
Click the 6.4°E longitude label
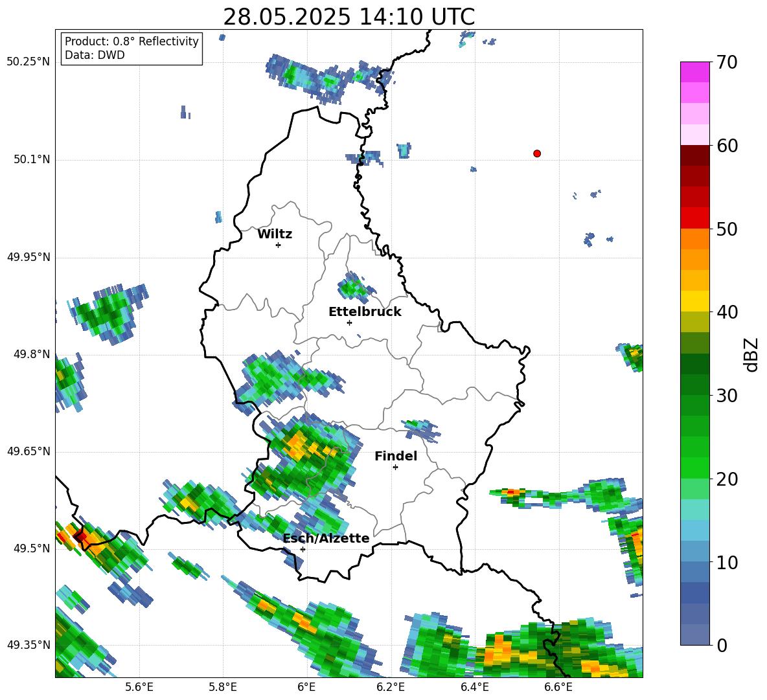[x=474, y=687]
